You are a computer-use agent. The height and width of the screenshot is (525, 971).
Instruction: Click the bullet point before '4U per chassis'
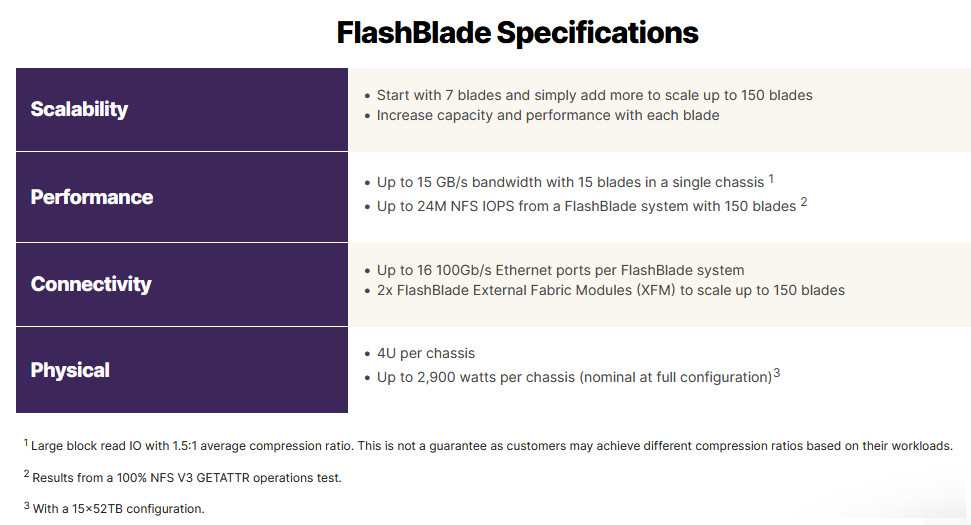[367, 354]
